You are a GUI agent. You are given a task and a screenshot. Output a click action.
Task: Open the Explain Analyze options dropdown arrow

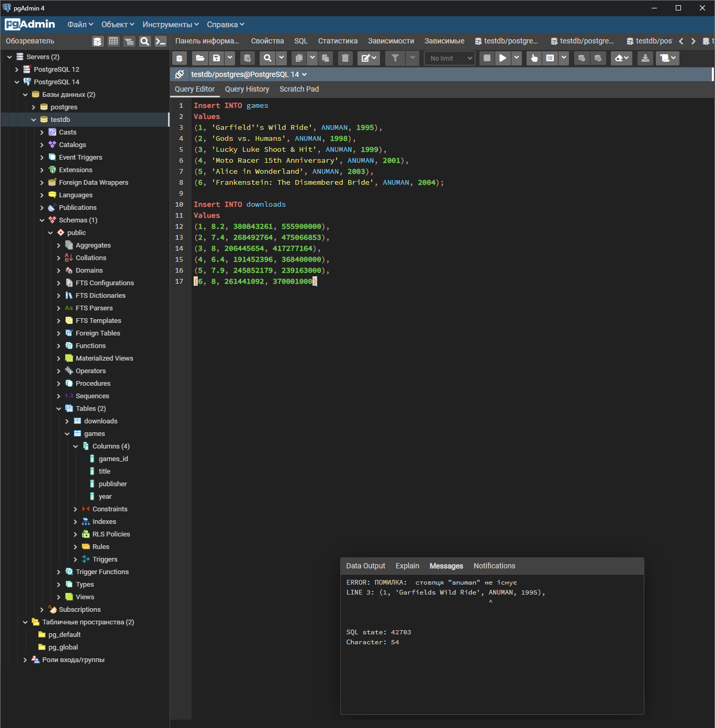564,58
